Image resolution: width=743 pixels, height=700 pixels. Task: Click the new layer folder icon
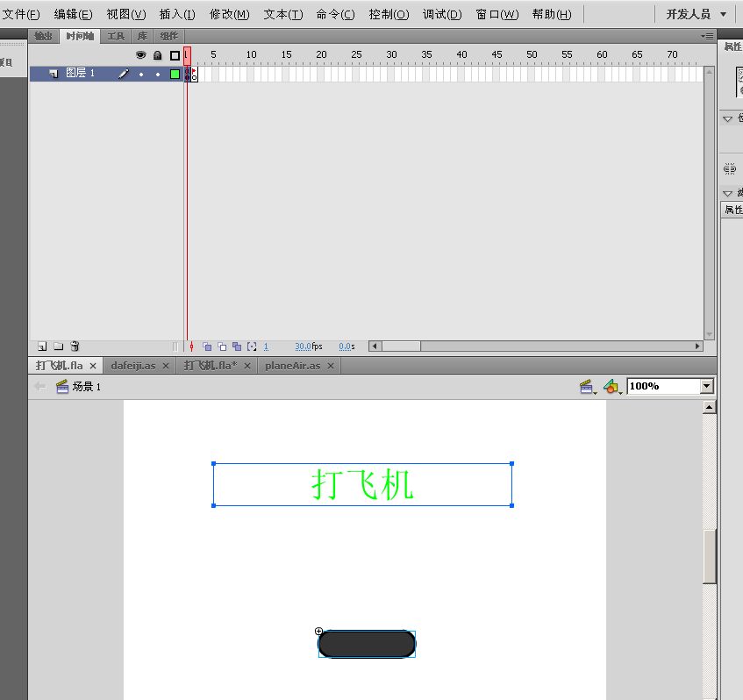coord(58,346)
